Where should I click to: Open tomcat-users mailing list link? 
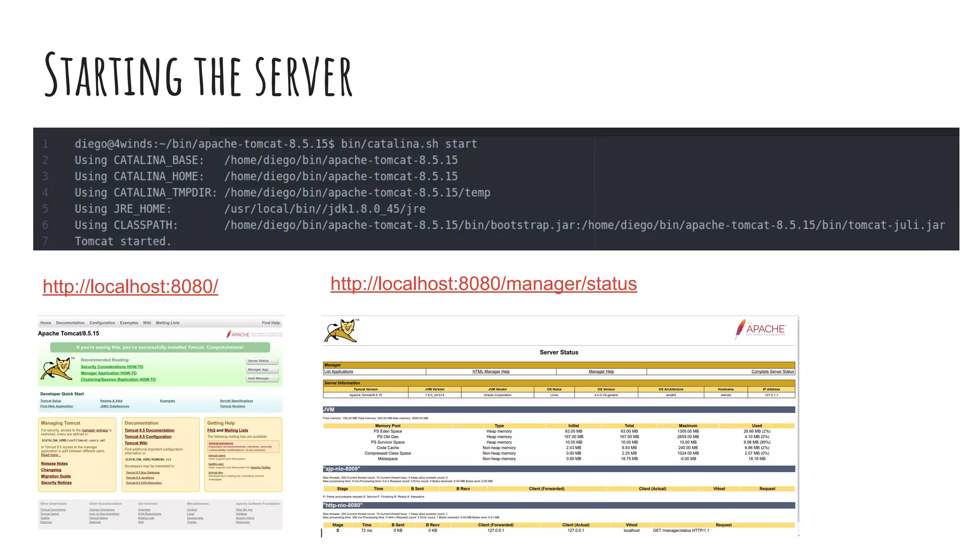pyautogui.click(x=217, y=455)
